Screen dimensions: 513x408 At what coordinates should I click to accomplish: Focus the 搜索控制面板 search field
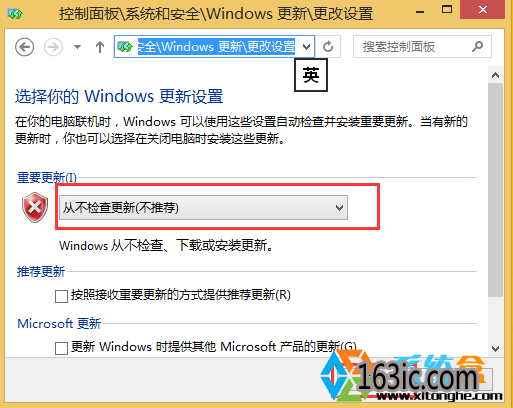point(422,47)
